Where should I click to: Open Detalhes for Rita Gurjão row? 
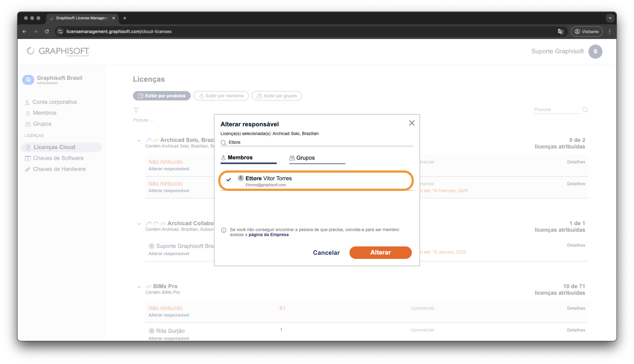pos(576,330)
